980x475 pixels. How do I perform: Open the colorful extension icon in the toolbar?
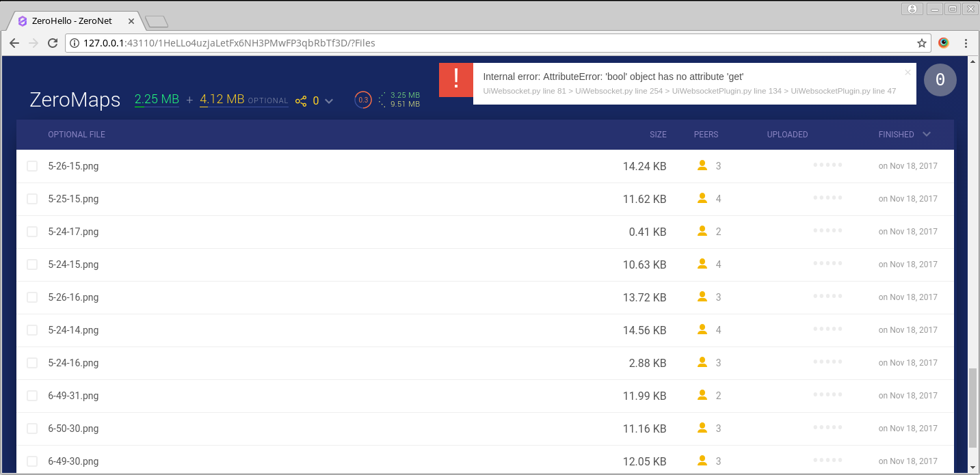pos(944,43)
